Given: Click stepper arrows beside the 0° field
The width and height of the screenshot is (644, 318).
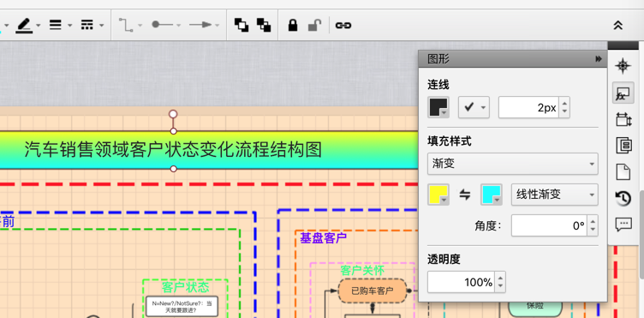Looking at the screenshot, I should [x=593, y=225].
